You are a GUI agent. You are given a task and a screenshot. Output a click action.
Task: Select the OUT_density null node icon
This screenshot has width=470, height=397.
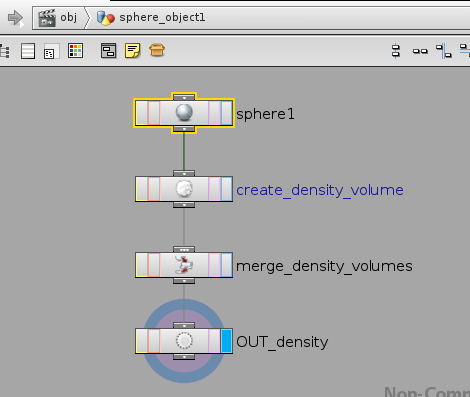184,341
